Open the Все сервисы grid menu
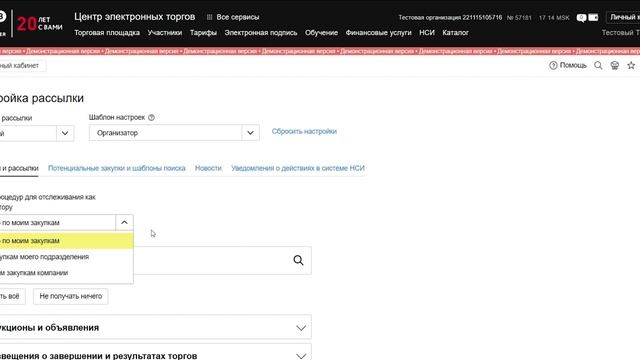Screen dimensions: 640x360 (233, 17)
